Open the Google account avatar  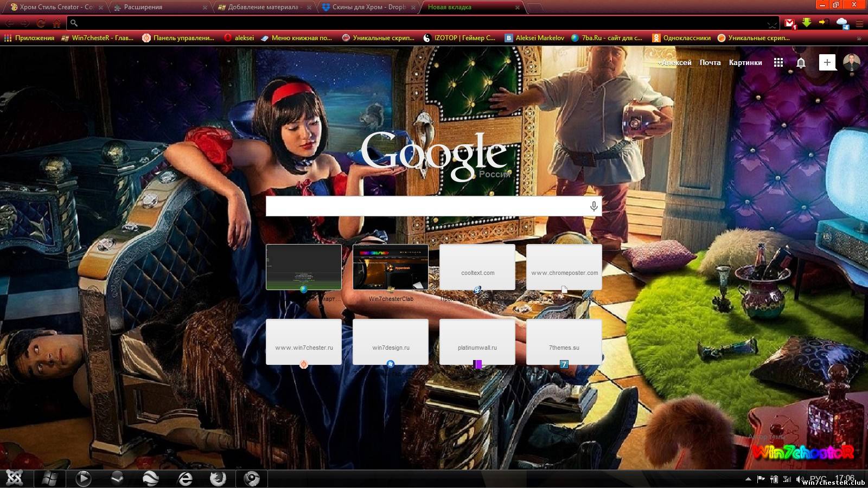click(x=852, y=62)
